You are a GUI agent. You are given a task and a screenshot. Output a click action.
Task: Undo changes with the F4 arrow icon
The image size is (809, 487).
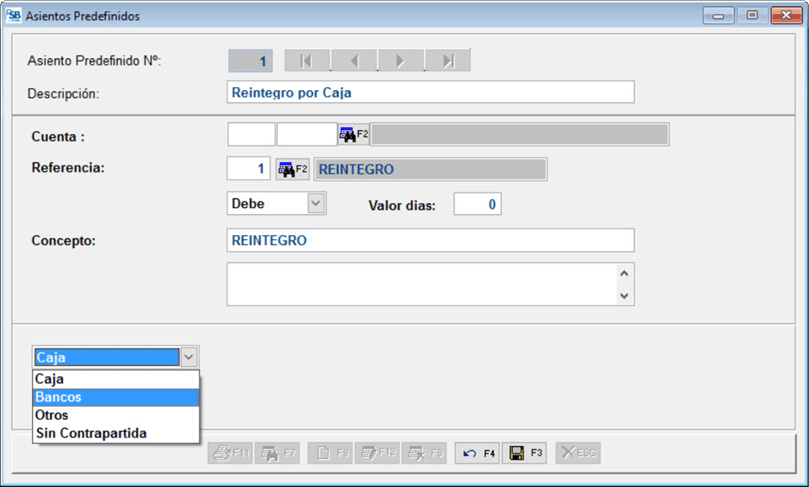coord(478,453)
